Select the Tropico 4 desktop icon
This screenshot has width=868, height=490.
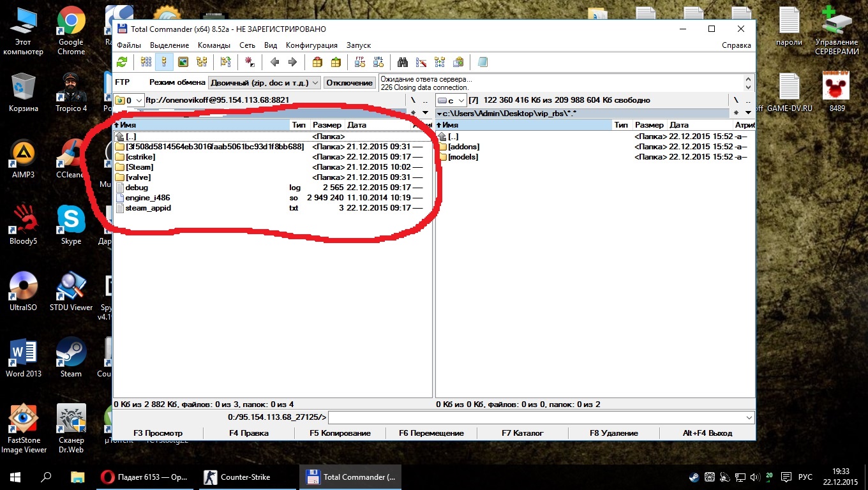pyautogui.click(x=71, y=93)
